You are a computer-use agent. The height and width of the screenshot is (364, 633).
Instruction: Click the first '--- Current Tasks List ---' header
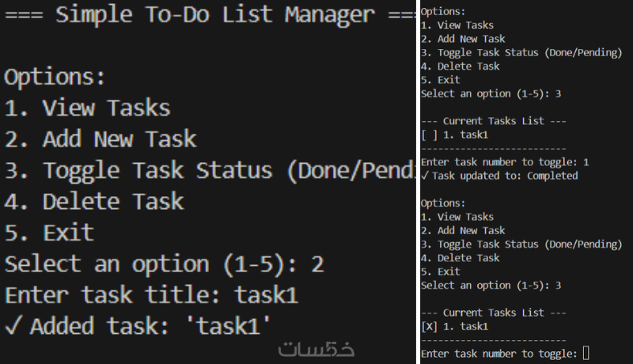pos(493,121)
